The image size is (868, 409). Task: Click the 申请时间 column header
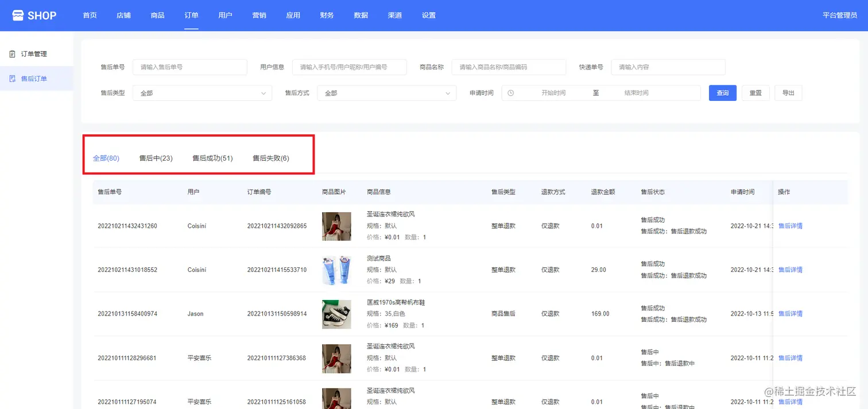[742, 192]
